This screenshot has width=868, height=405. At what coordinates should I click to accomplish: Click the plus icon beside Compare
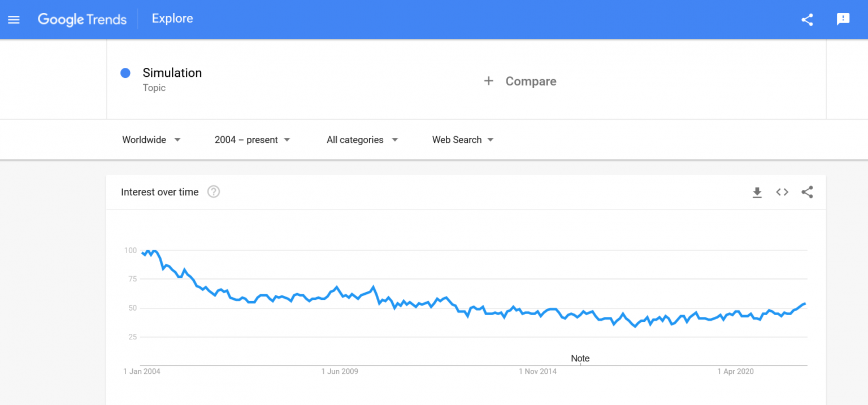pyautogui.click(x=488, y=81)
